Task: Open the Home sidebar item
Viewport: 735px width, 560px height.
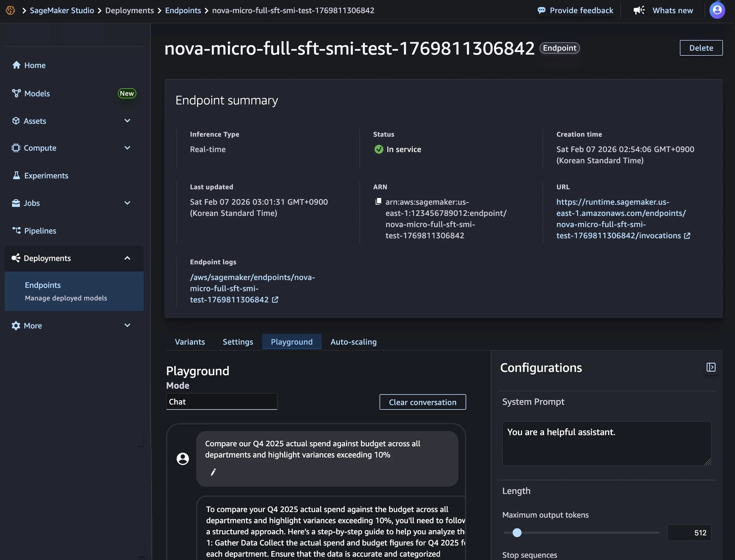Action: pos(35,65)
